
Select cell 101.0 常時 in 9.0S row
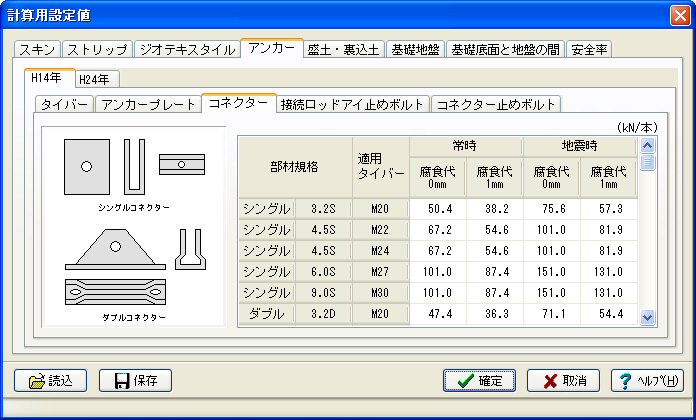(438, 293)
